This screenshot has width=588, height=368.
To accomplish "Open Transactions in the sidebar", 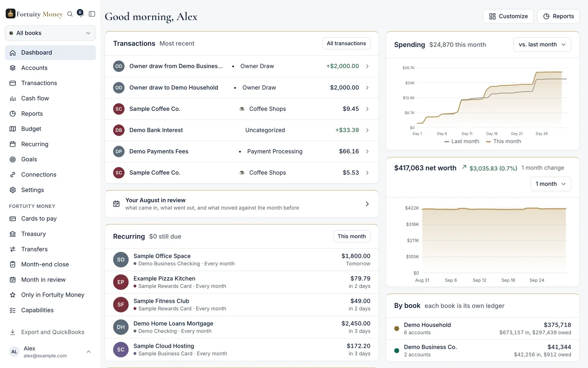I will (x=50, y=83).
